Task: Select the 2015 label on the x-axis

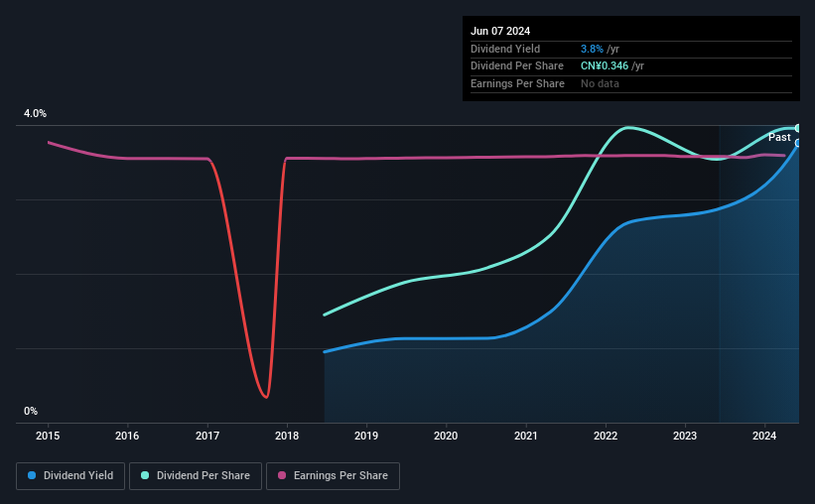Action: click(48, 436)
